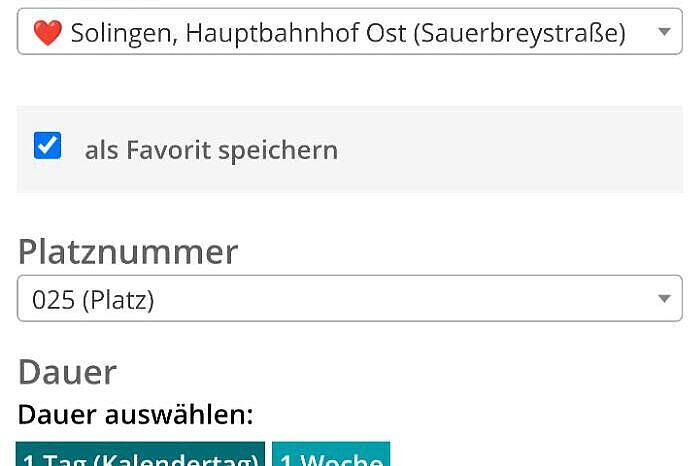
Task: Click the 'Dauer' section heading
Action: tap(67, 372)
